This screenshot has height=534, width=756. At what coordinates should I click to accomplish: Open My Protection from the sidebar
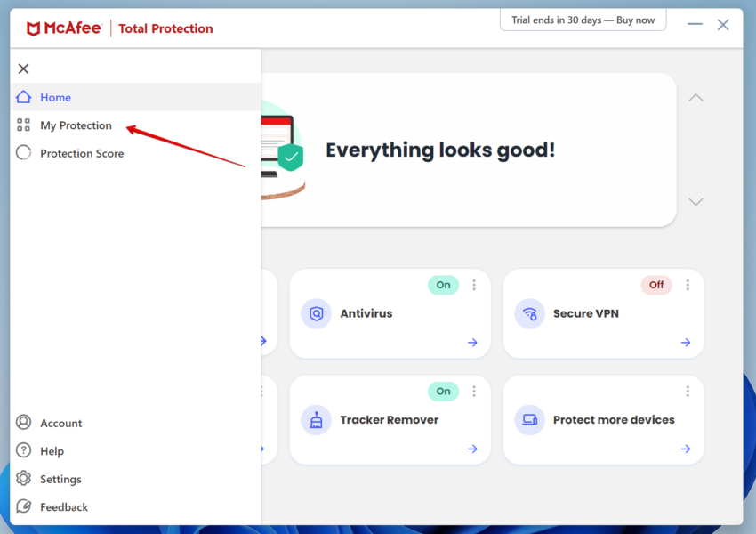pos(76,125)
